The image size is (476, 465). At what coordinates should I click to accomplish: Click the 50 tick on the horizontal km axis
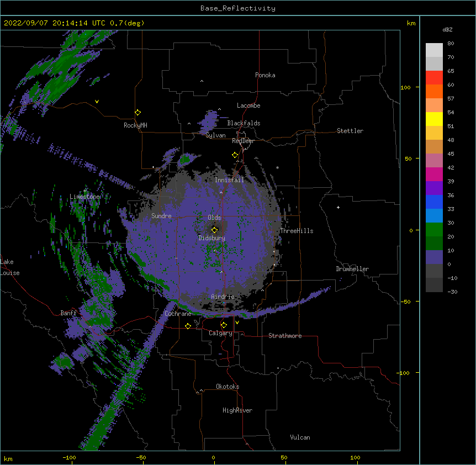(x=284, y=457)
